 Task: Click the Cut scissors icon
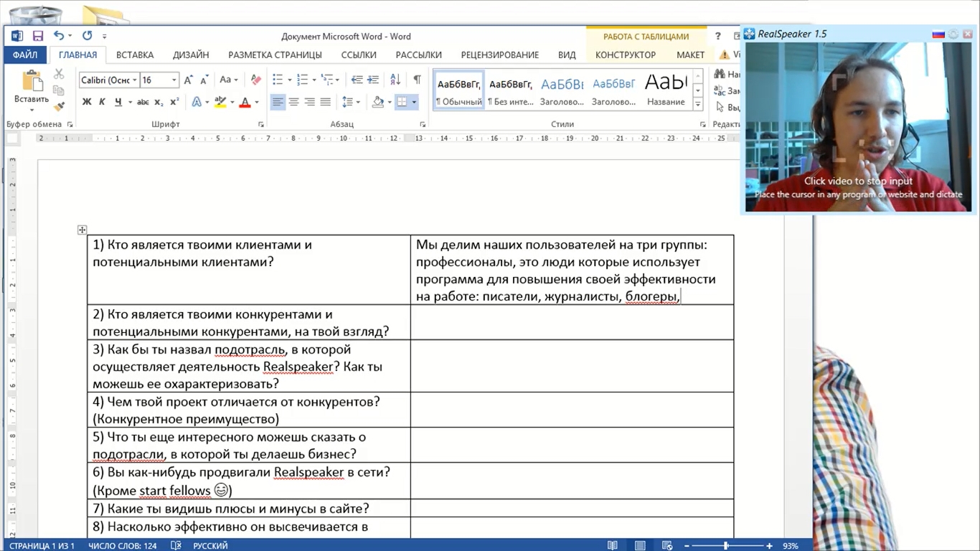pos(59,75)
